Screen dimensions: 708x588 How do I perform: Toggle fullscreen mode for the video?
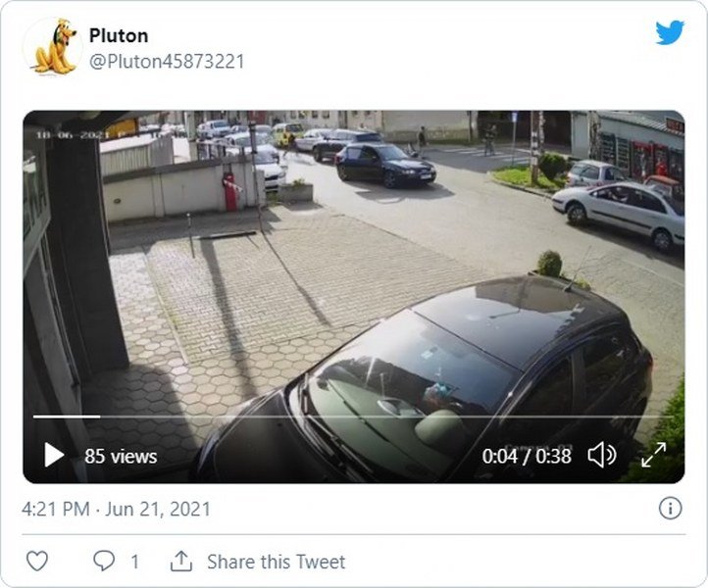[654, 455]
